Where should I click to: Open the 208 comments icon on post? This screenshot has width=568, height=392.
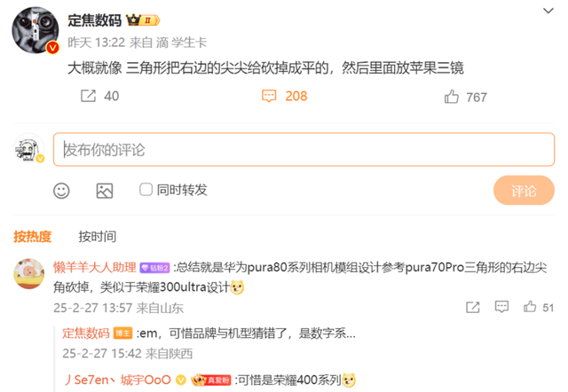269,96
